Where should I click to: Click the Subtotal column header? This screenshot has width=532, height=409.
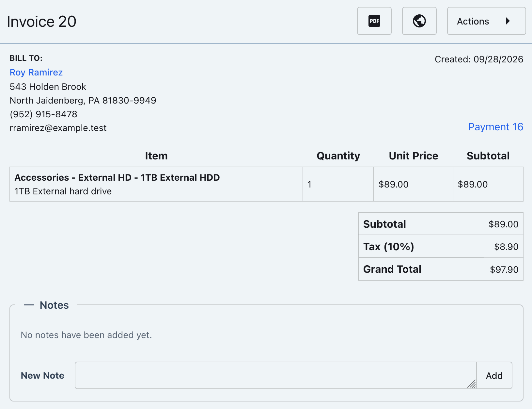click(x=488, y=156)
